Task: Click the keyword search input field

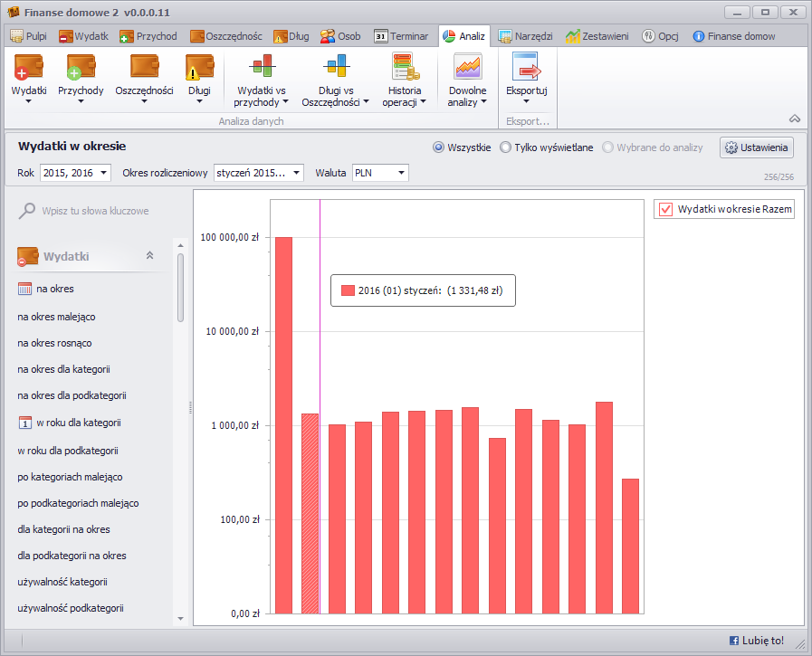Action: [x=95, y=211]
